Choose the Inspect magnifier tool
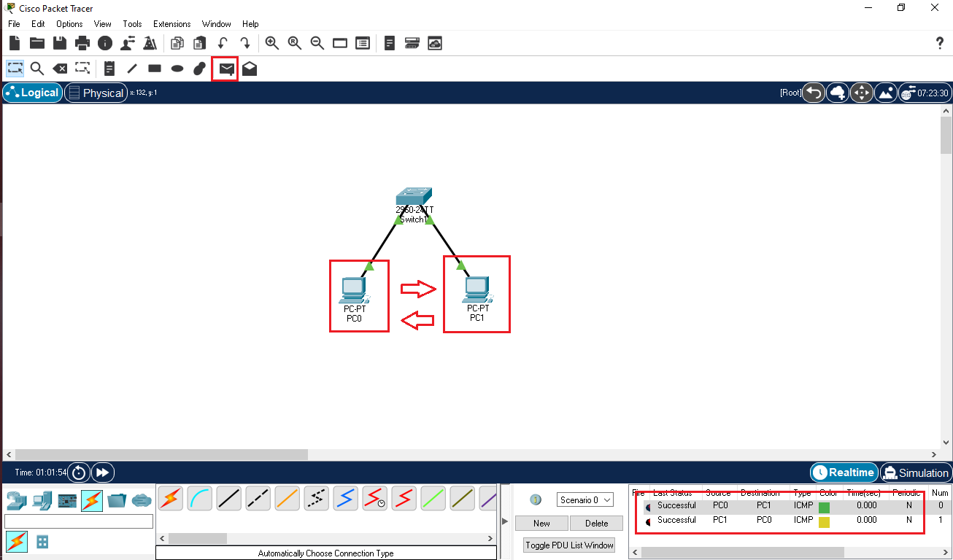The height and width of the screenshot is (560, 953). [37, 69]
